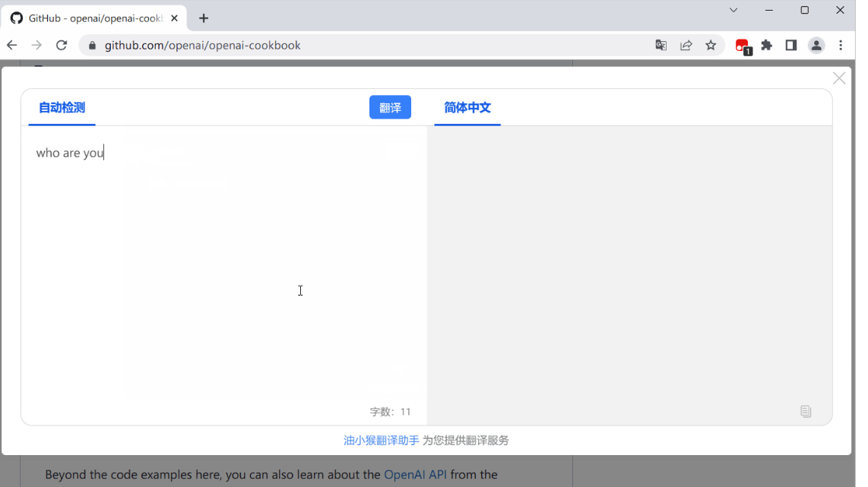
Task: Open the Chrome profile avatar
Action: pos(816,46)
